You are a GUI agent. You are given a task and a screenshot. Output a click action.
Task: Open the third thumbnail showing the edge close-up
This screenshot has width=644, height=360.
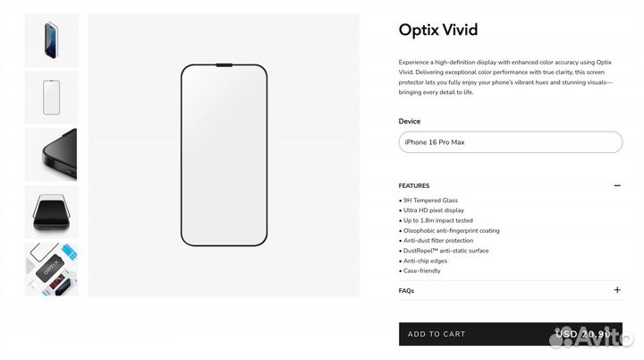pyautogui.click(x=51, y=154)
